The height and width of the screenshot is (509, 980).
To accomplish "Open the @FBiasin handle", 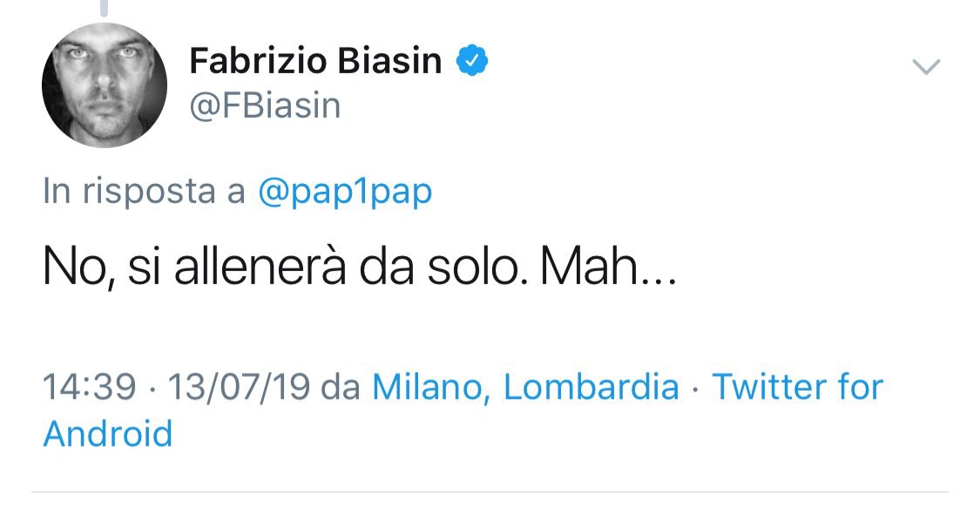I will (265, 105).
